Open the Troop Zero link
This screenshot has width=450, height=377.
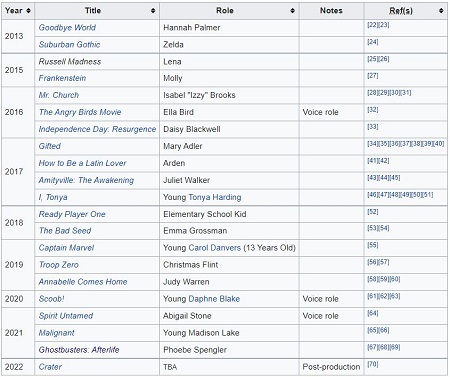[59, 265]
